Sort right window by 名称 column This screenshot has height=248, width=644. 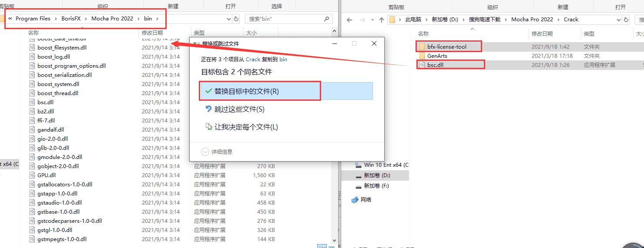[423, 33]
